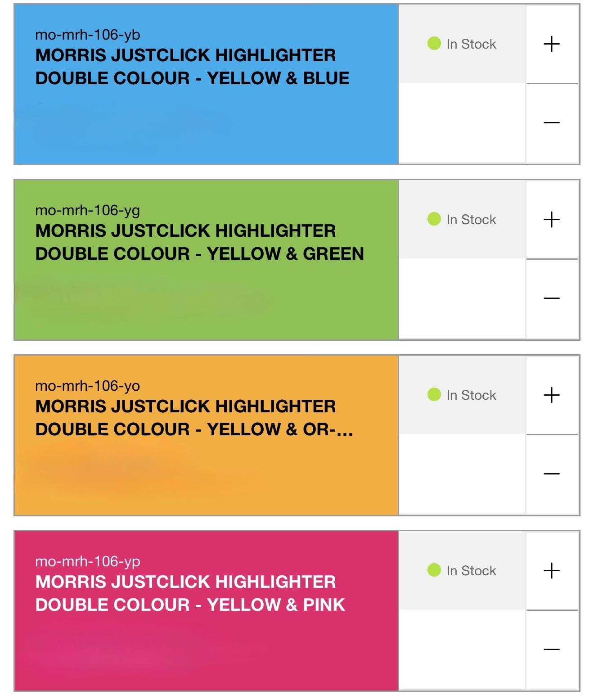Add one Yellow & Orange highlighter
The height and width of the screenshot is (700, 594).
tap(552, 395)
